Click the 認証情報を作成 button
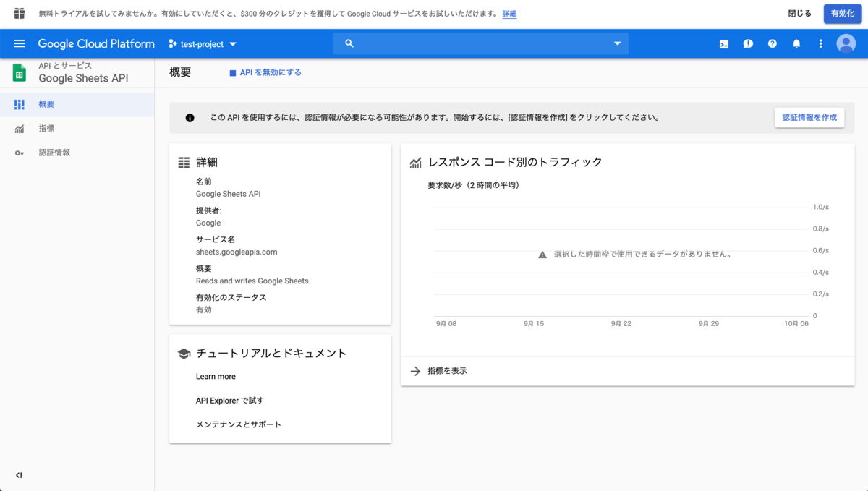The width and height of the screenshot is (868, 491). click(x=809, y=117)
